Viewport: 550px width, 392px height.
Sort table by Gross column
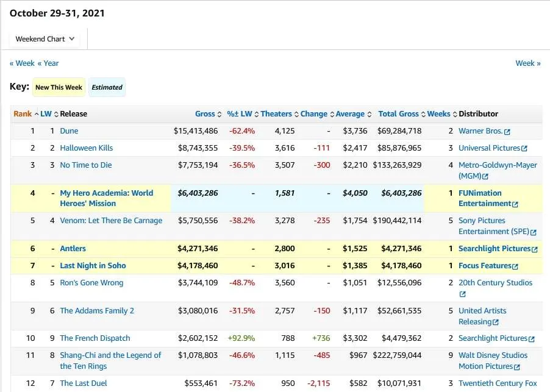pyautogui.click(x=205, y=114)
